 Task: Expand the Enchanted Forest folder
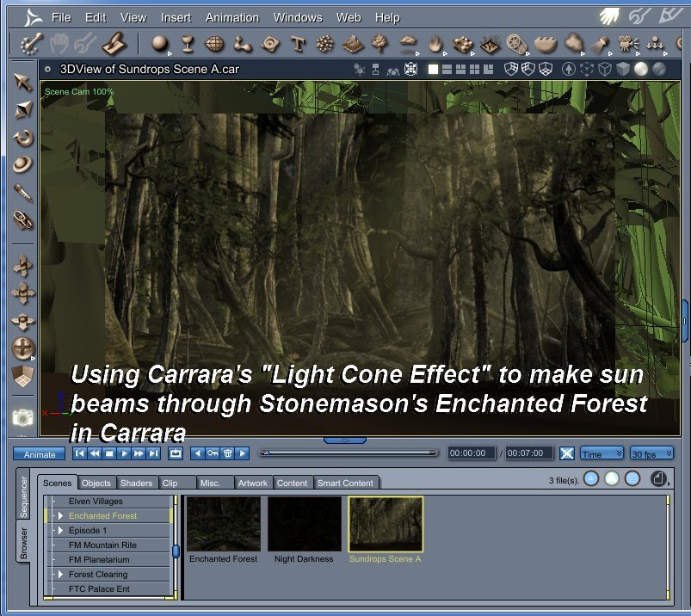pyautogui.click(x=61, y=515)
